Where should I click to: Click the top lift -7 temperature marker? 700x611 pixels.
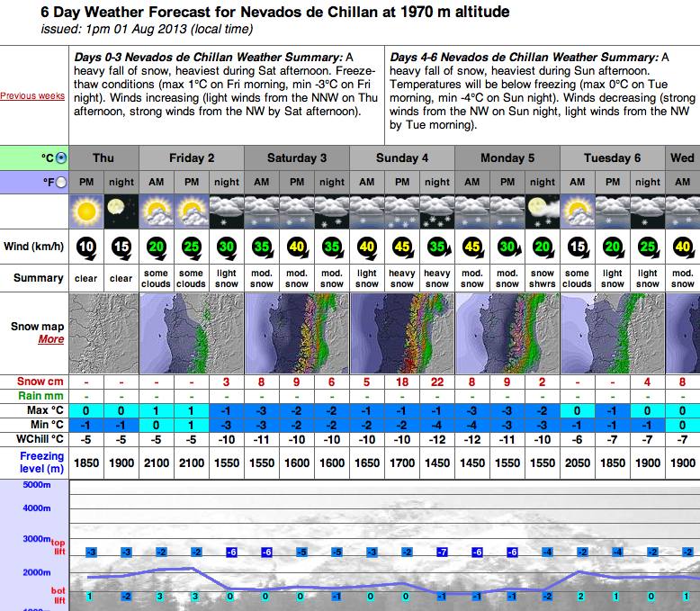click(442, 552)
